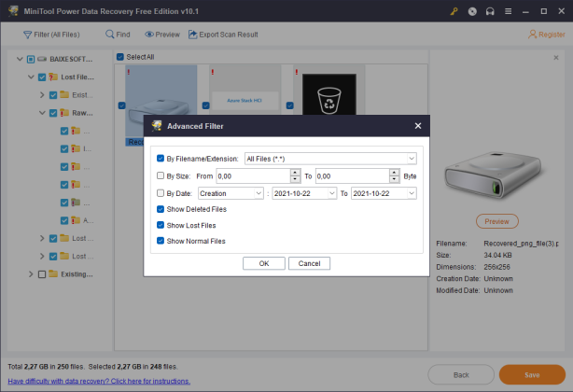Collapse the BAIXESOFT drive node

[20, 59]
